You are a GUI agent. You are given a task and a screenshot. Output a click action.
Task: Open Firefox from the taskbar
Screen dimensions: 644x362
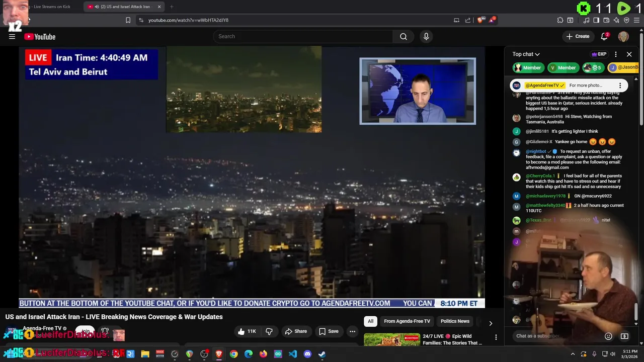click(x=263, y=354)
